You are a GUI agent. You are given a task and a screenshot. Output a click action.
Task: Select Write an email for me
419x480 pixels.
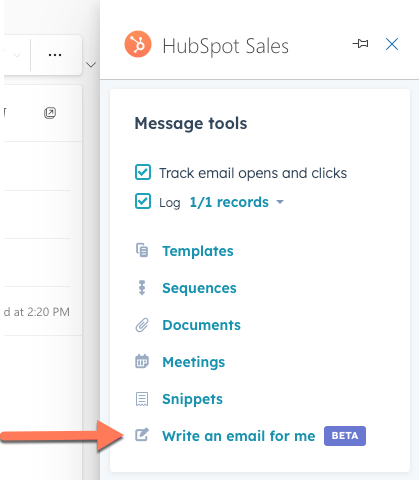(239, 436)
